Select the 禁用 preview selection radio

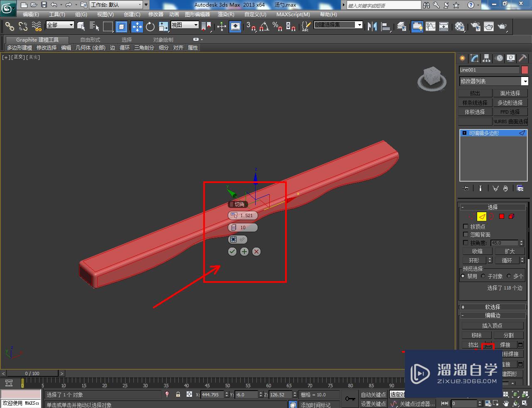click(x=463, y=276)
